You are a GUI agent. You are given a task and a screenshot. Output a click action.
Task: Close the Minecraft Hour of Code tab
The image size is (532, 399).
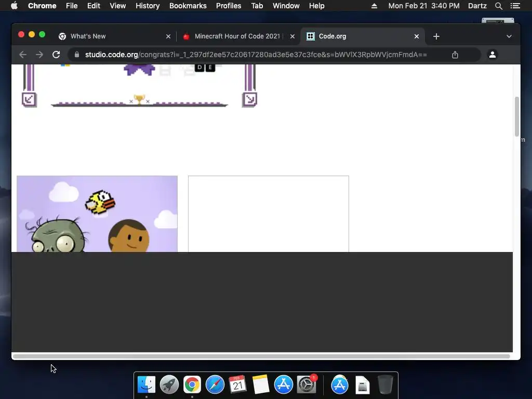[x=292, y=36]
